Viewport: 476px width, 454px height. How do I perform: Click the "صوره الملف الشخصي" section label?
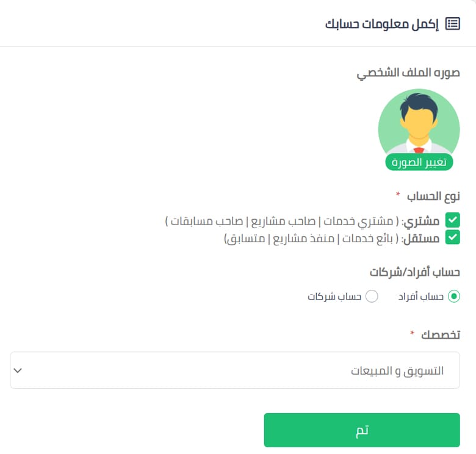pos(408,74)
